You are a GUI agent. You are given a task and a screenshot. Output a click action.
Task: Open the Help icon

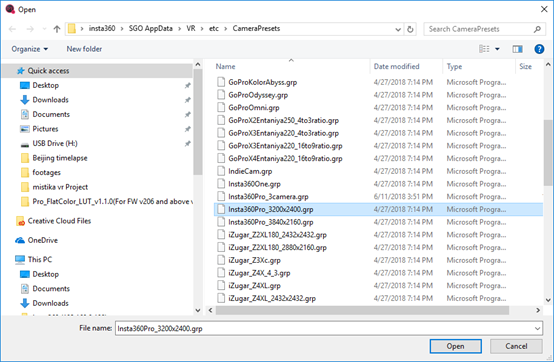coord(539,49)
